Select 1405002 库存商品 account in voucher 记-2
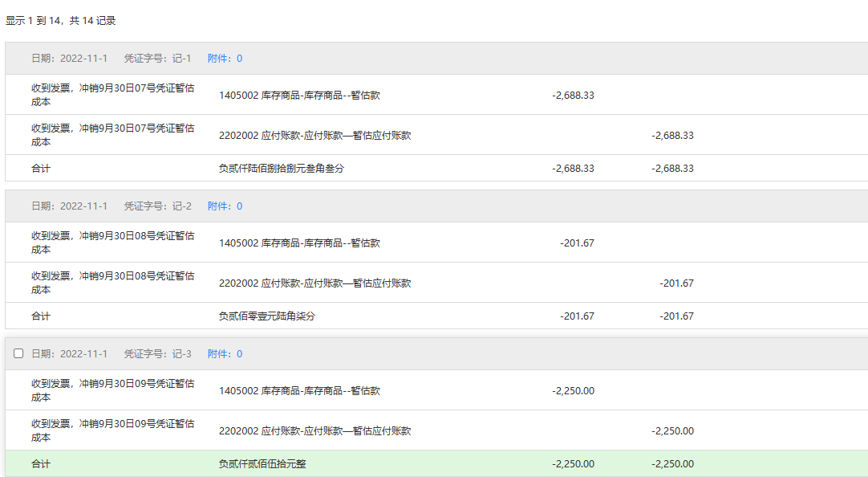Screen dimensions: 868x477 click(299, 243)
